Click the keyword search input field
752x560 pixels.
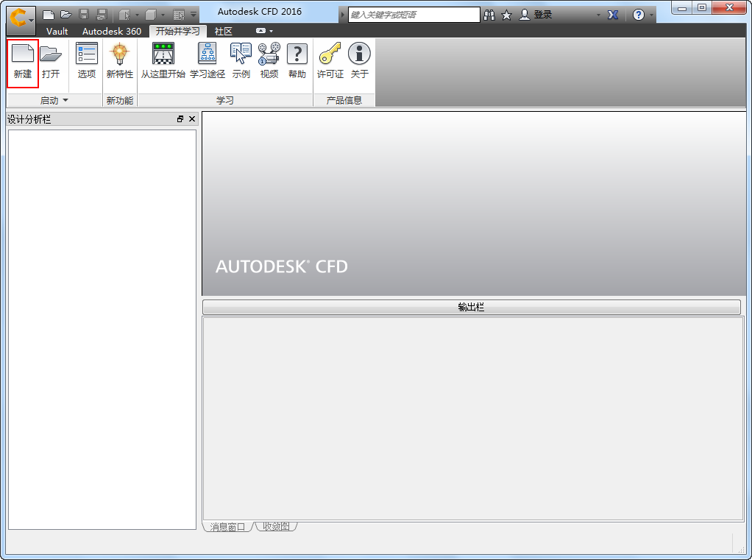(x=414, y=15)
